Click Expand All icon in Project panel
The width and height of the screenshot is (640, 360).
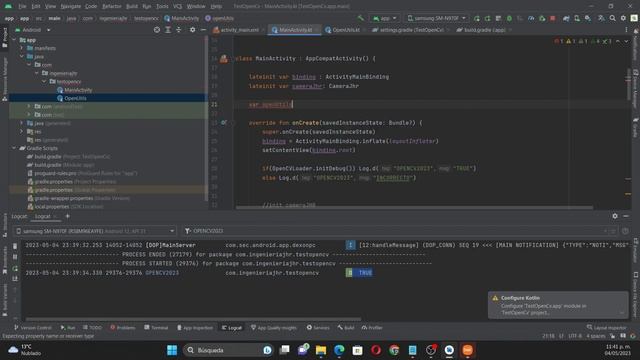pos(168,30)
